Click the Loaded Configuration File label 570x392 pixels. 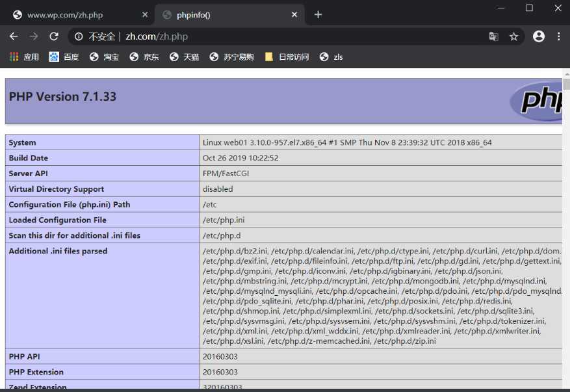[57, 220]
